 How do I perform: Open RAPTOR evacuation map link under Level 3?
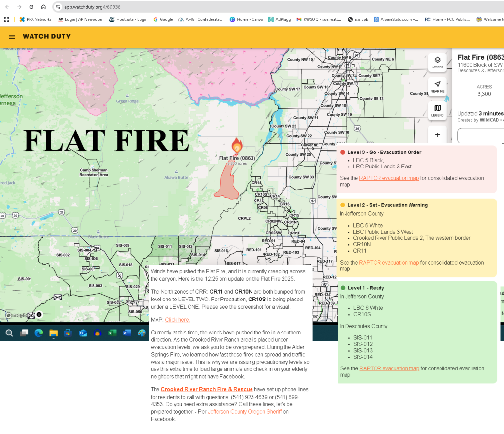pyautogui.click(x=389, y=178)
